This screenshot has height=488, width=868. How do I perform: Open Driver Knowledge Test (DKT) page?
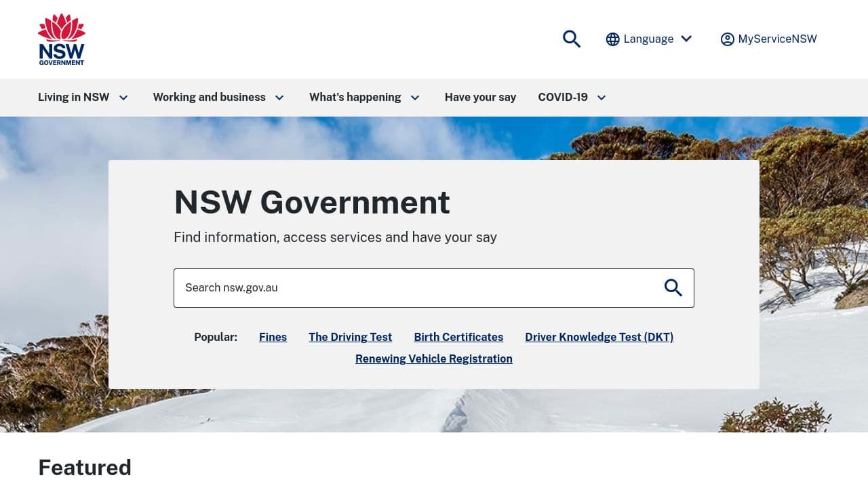[x=599, y=337]
